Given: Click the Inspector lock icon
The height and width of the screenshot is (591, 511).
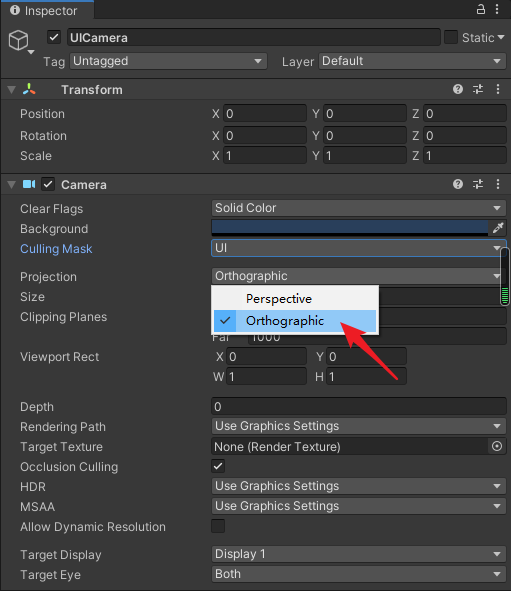Looking at the screenshot, I should (480, 9).
